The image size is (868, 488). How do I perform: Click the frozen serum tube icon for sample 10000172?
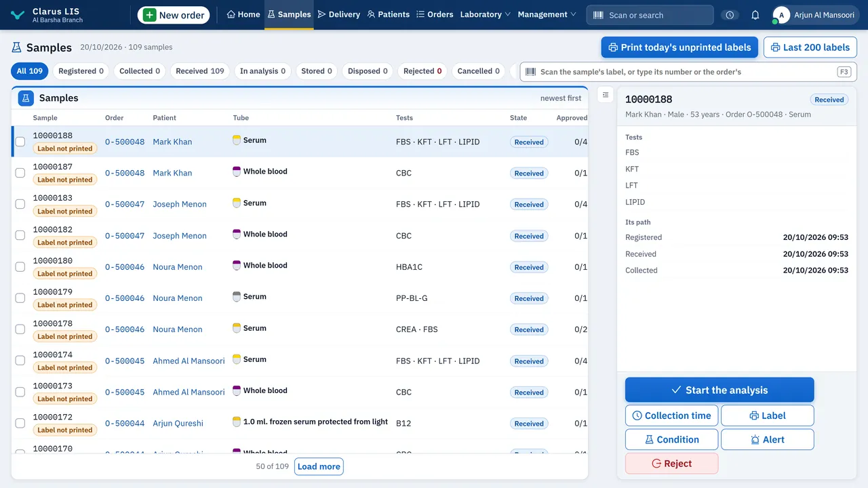point(237,422)
